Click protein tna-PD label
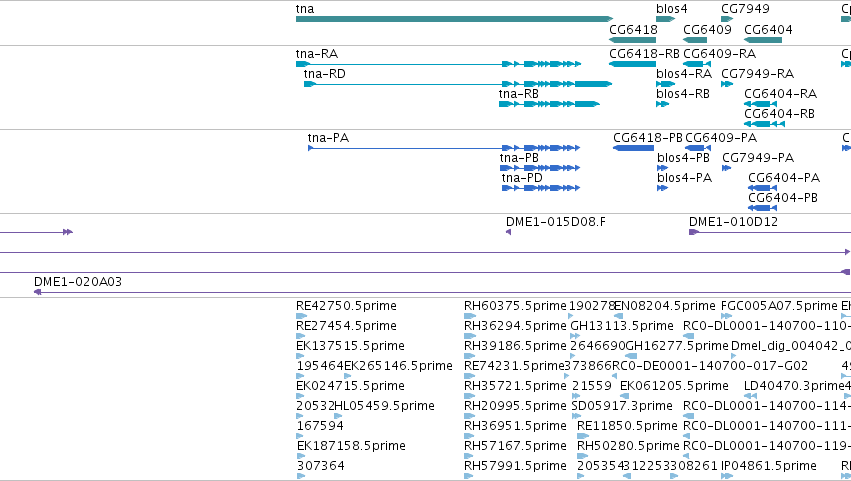Image resolution: width=851 pixels, height=481 pixels. [522, 178]
